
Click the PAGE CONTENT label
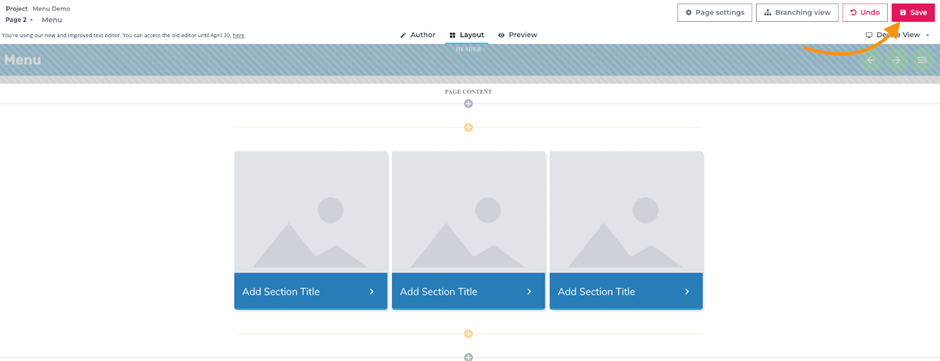coord(468,92)
